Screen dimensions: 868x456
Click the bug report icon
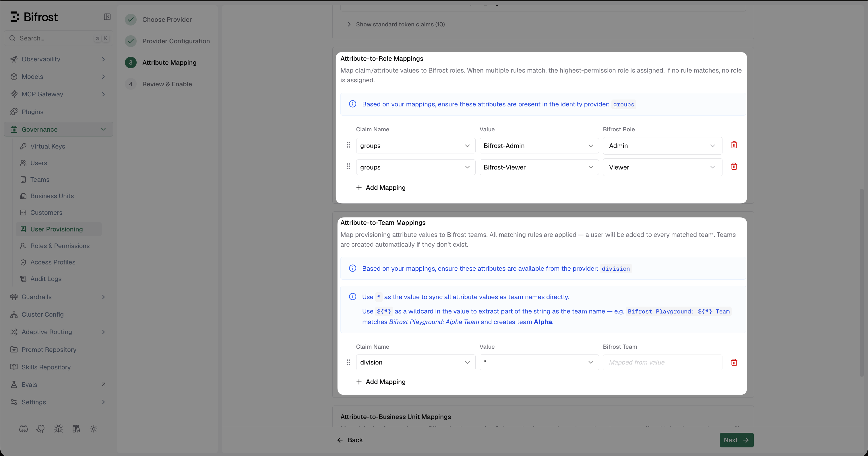[x=59, y=429]
